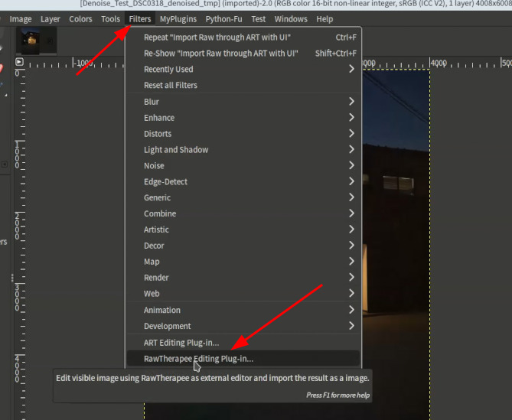Expand the Combine submenu
Image resolution: width=512 pixels, height=420 pixels.
click(243, 213)
